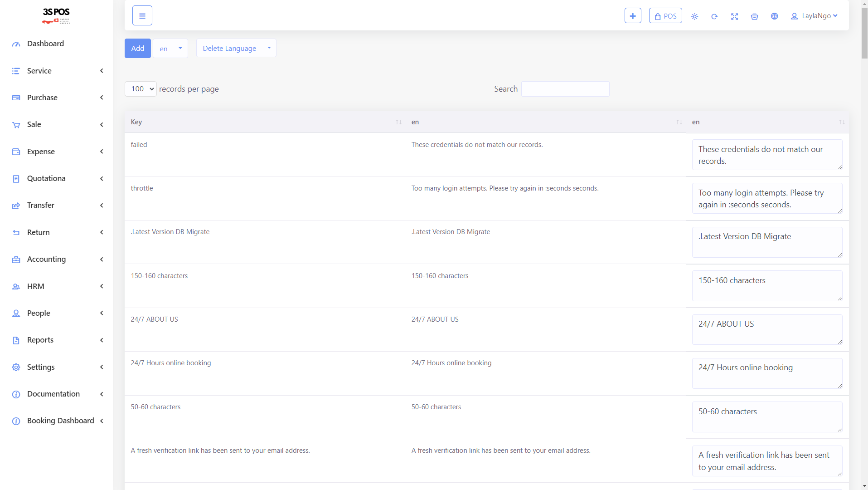Open the LaylaNgo user profile menu
The height and width of the screenshot is (490, 868).
[814, 16]
